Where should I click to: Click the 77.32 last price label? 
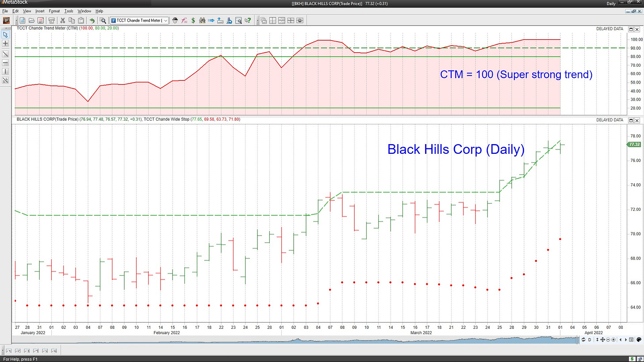coord(634,145)
